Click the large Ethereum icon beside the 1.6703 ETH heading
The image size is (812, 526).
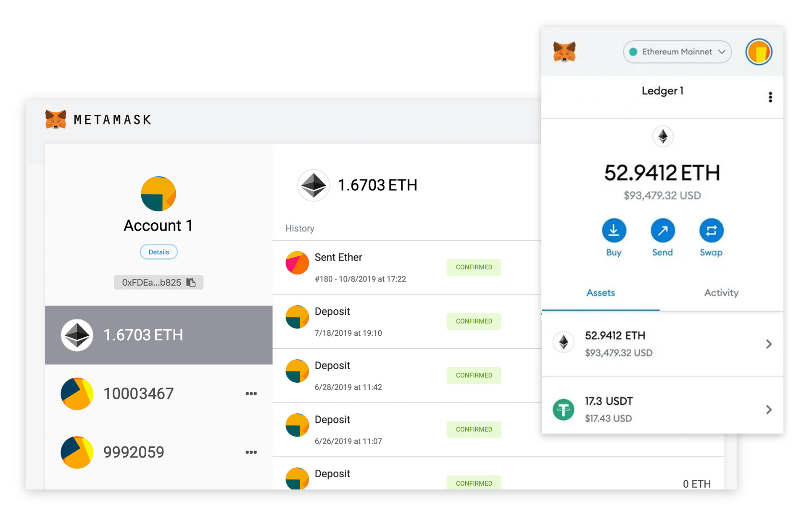point(313,185)
